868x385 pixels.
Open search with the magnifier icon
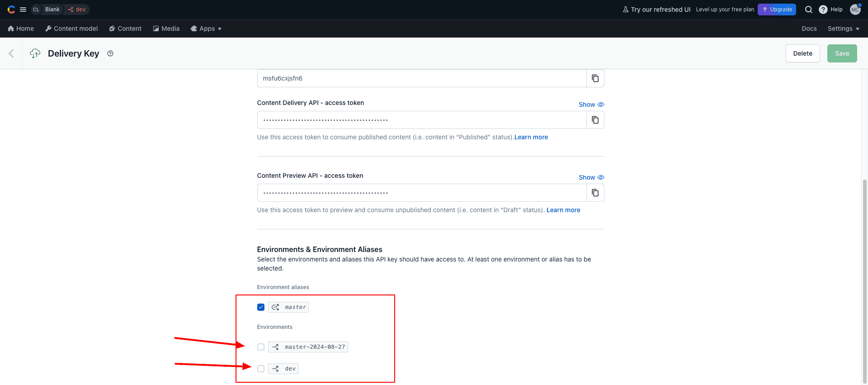point(808,10)
